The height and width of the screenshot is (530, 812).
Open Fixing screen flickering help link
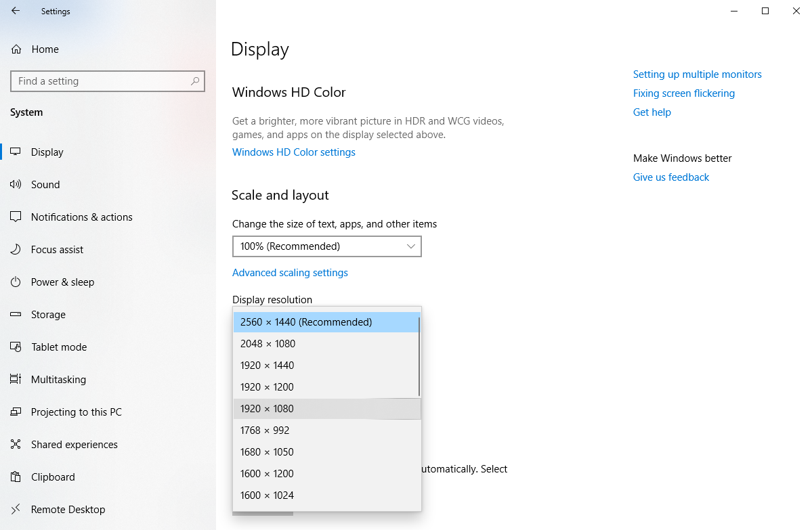pyautogui.click(x=683, y=93)
